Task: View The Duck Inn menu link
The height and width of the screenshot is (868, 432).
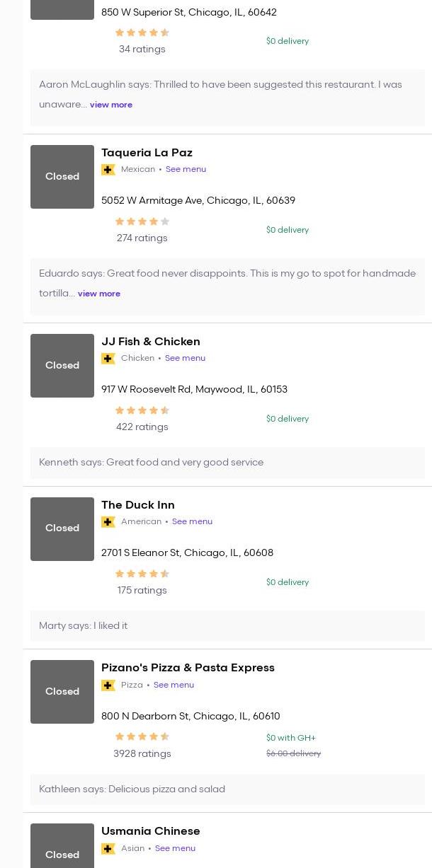Action: coord(192,521)
